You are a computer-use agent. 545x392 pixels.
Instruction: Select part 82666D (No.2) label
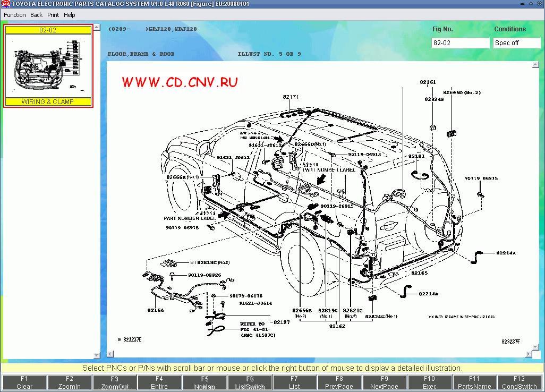(x=462, y=92)
